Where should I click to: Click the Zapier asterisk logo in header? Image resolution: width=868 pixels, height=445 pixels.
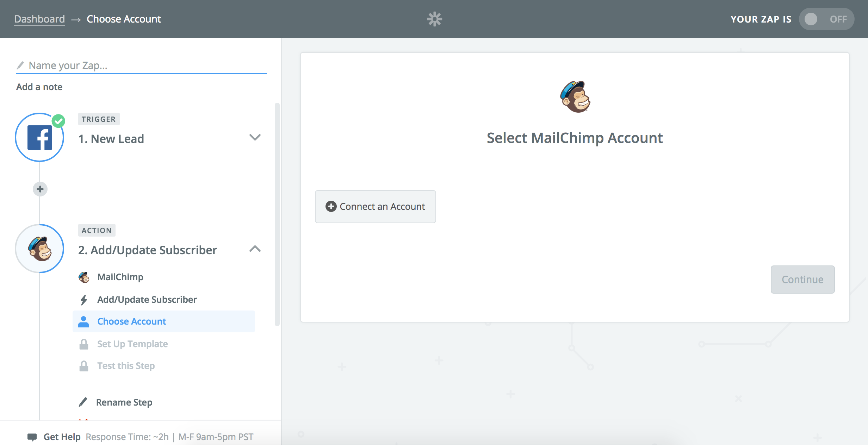tap(434, 19)
